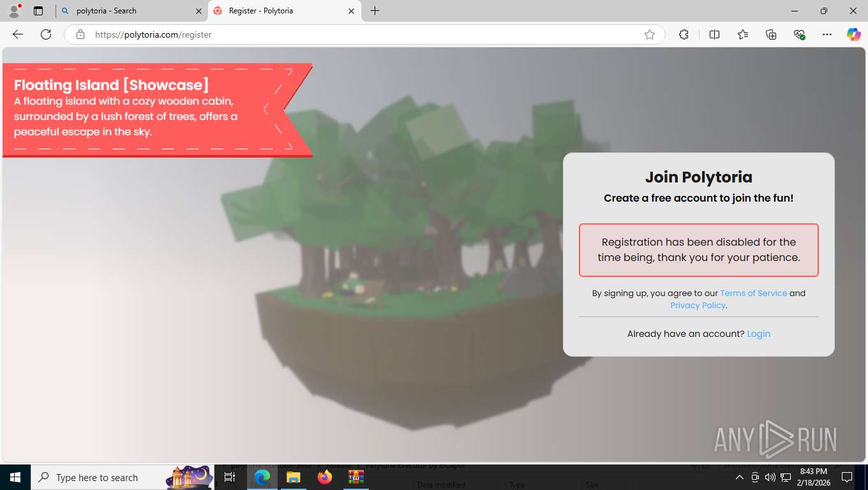Screen dimensions: 868x490
Task: View site information lock icon
Action: [x=80, y=34]
